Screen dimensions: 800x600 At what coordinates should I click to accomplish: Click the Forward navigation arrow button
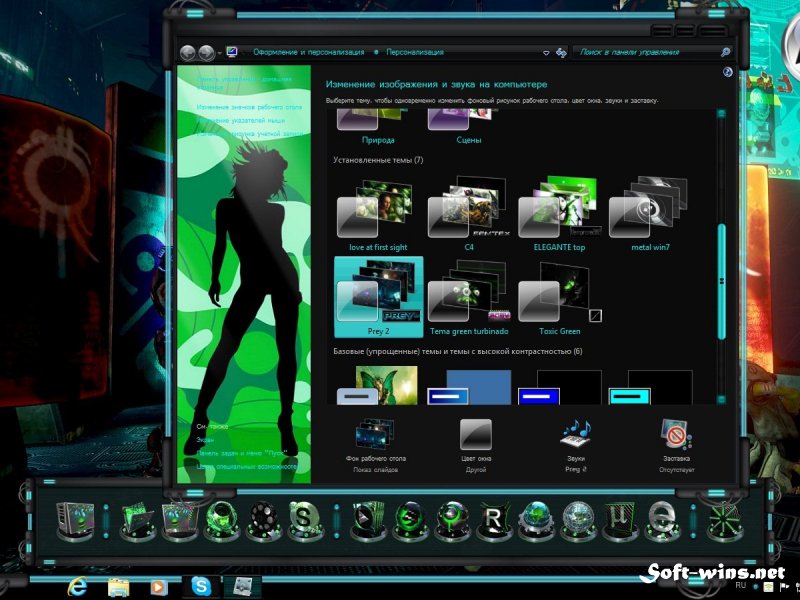tap(206, 52)
